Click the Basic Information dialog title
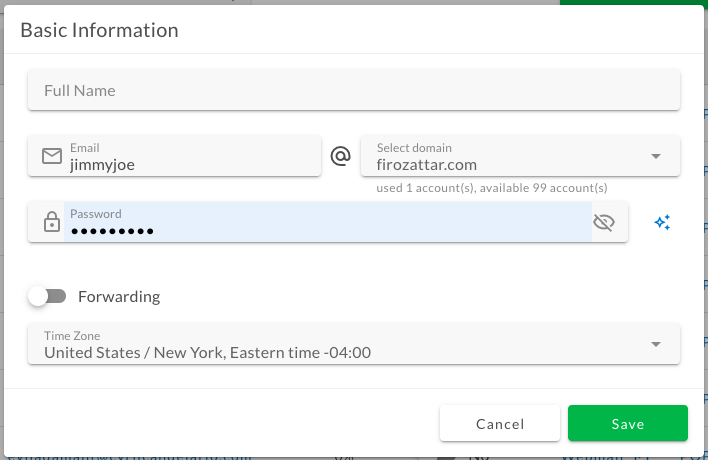This screenshot has height=460, width=708. point(99,30)
